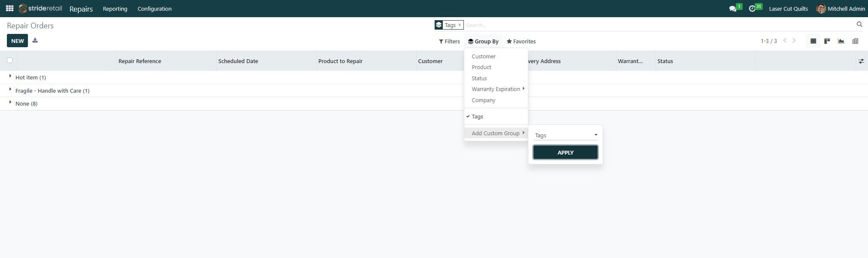The image size is (868, 258).
Task: Sort by the Status column
Action: click(705, 61)
